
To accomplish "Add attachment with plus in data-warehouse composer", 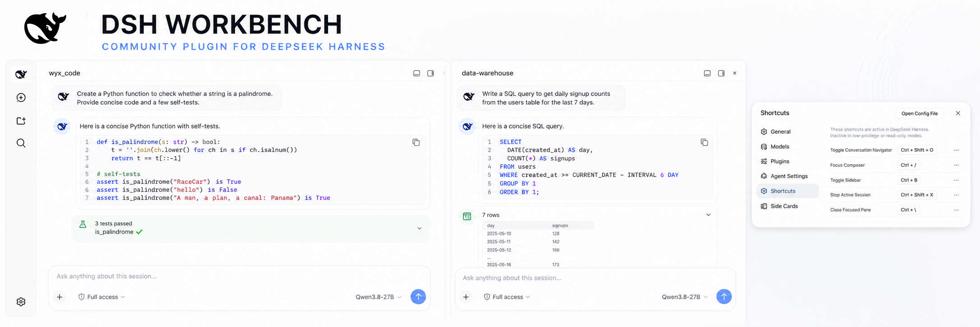I will pyautogui.click(x=466, y=297).
